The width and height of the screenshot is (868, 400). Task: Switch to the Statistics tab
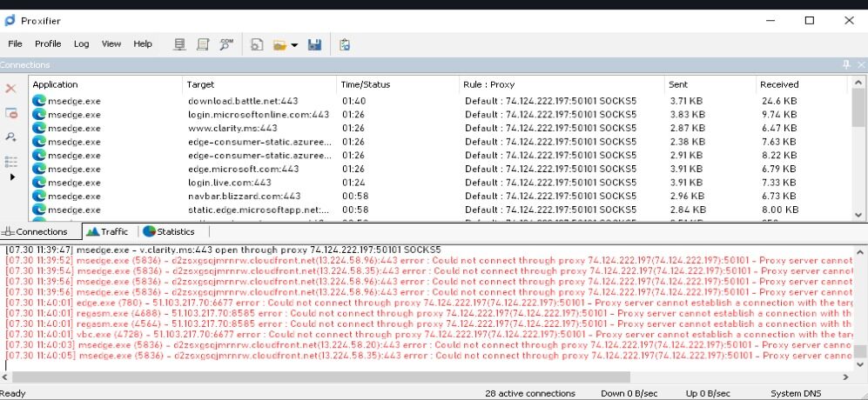(x=169, y=232)
